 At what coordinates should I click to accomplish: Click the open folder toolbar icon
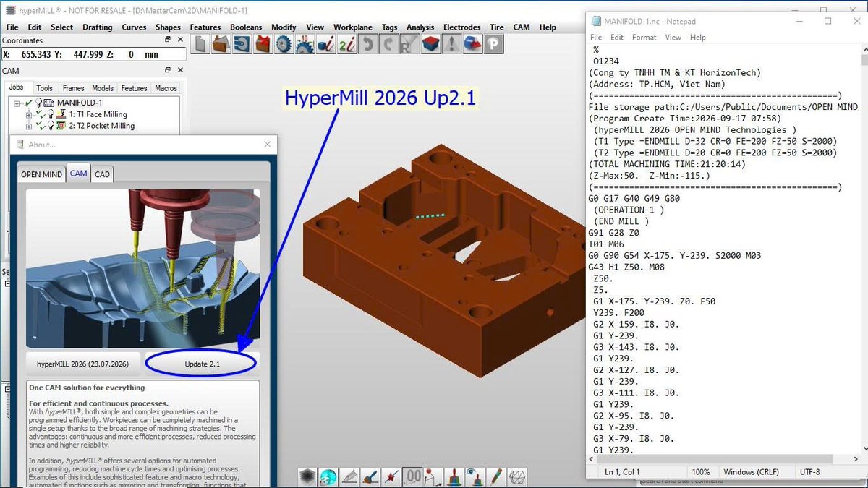tap(221, 45)
